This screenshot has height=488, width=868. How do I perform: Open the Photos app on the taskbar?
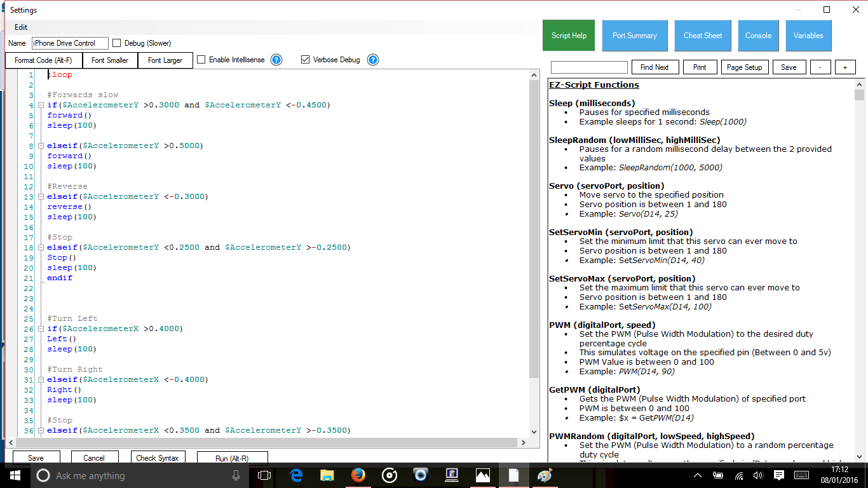[x=483, y=475]
